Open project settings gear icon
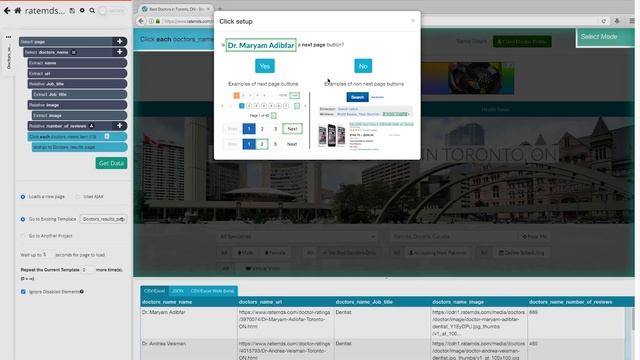Image resolution: width=640 pixels, height=360 pixels. (82, 11)
